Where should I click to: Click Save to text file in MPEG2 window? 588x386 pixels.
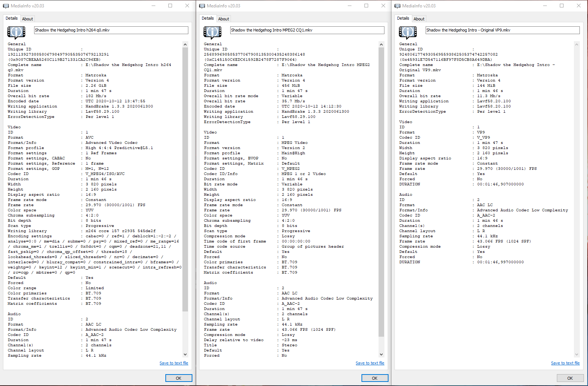pos(370,363)
